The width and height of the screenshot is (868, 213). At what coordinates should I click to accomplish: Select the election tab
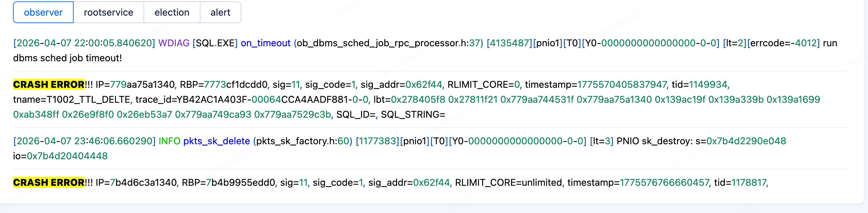point(172,13)
